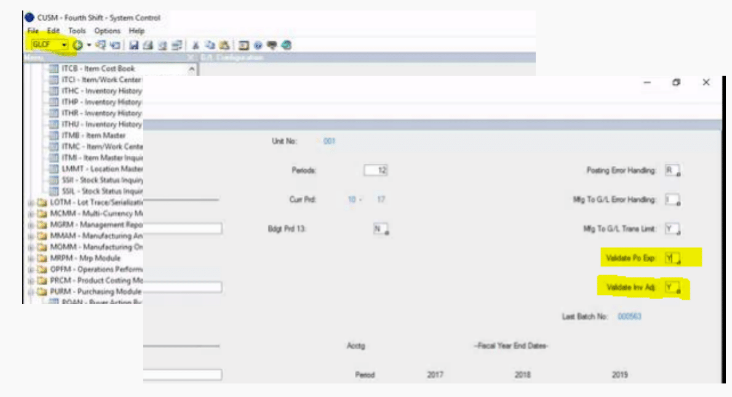
Task: Open ITMB - Item Master in tree
Action: (93, 135)
